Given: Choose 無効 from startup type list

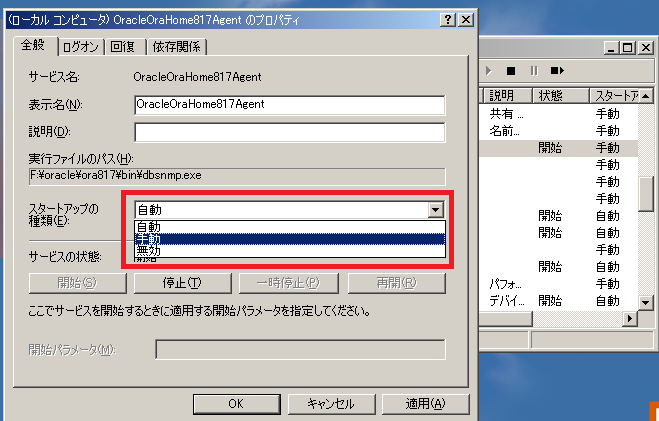Looking at the screenshot, I should pyautogui.click(x=290, y=250).
